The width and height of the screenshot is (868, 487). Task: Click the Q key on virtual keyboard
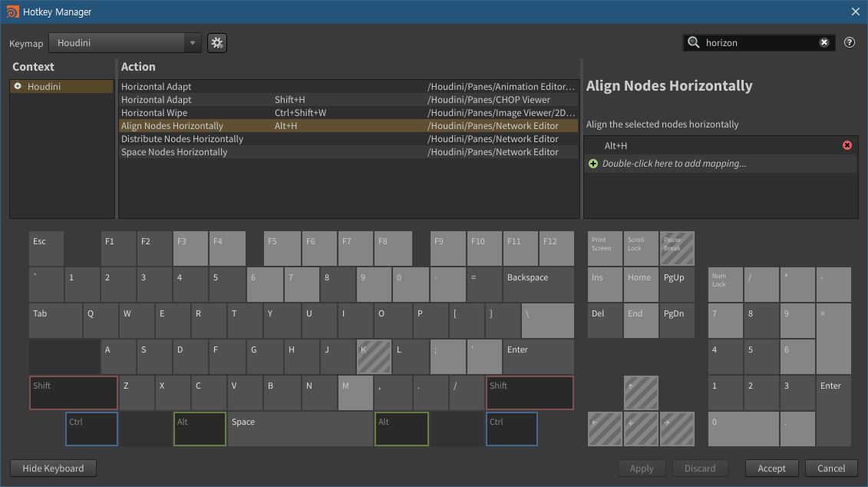coord(101,320)
